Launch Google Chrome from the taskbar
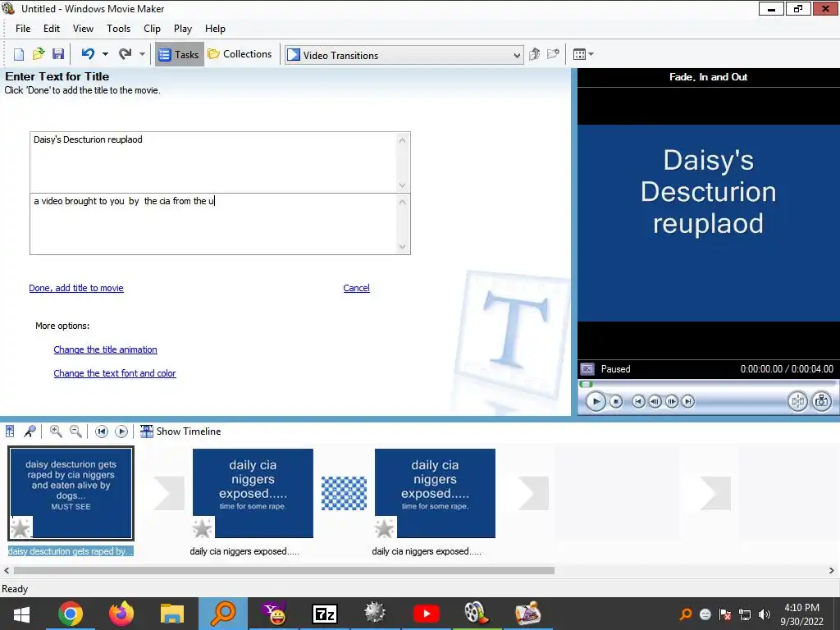Screen dimensions: 840x630 tap(71, 614)
